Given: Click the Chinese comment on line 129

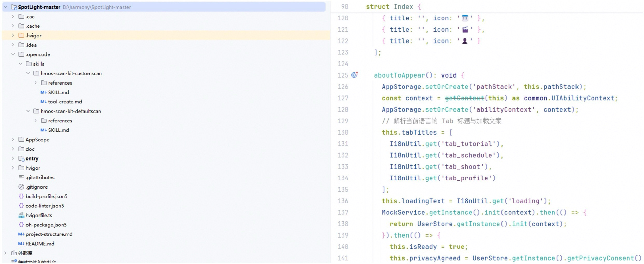Looking at the screenshot, I should pos(442,121).
